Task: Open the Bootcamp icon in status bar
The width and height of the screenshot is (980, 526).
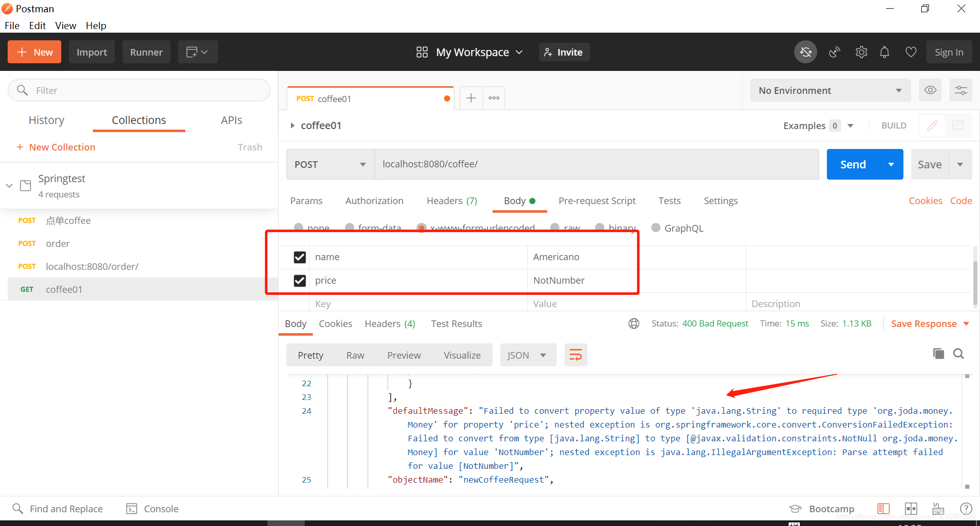Action: tap(795, 509)
